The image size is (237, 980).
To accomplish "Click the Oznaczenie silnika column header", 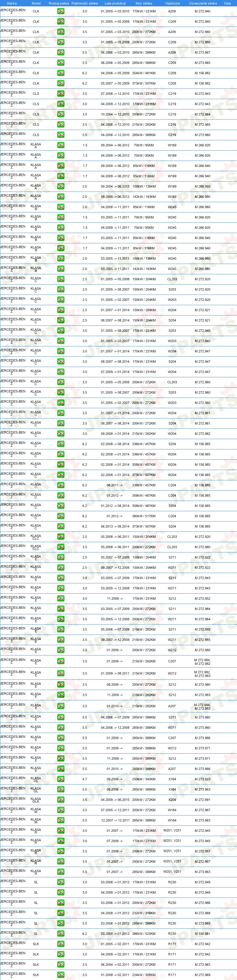I will [203, 3].
